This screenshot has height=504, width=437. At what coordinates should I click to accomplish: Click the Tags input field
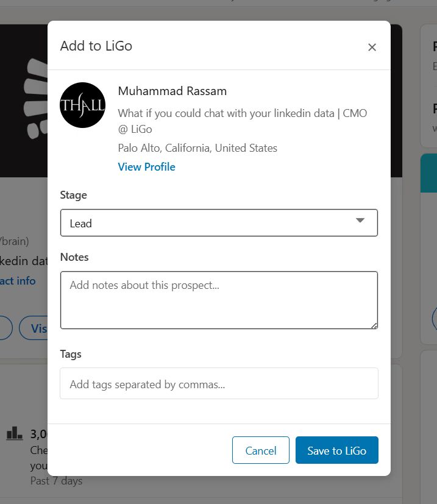coord(219,384)
